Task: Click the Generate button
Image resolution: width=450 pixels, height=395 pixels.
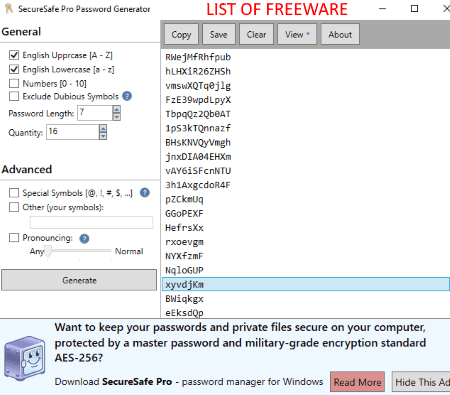Action: pos(79,280)
